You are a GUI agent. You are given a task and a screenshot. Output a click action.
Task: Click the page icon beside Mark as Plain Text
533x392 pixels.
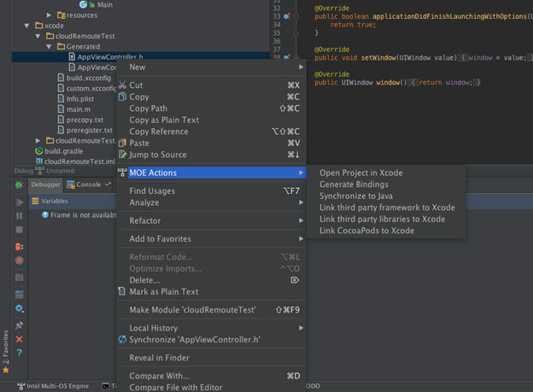(x=121, y=291)
